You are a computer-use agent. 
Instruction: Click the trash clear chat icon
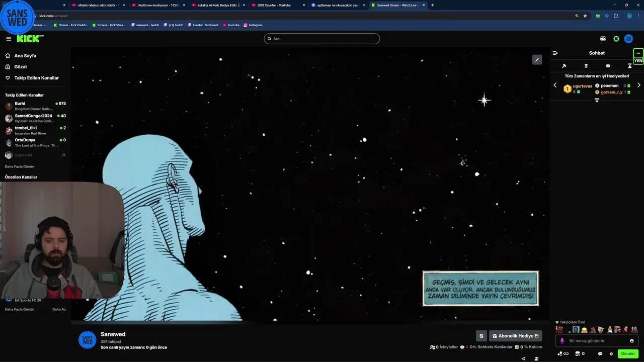coord(586,66)
